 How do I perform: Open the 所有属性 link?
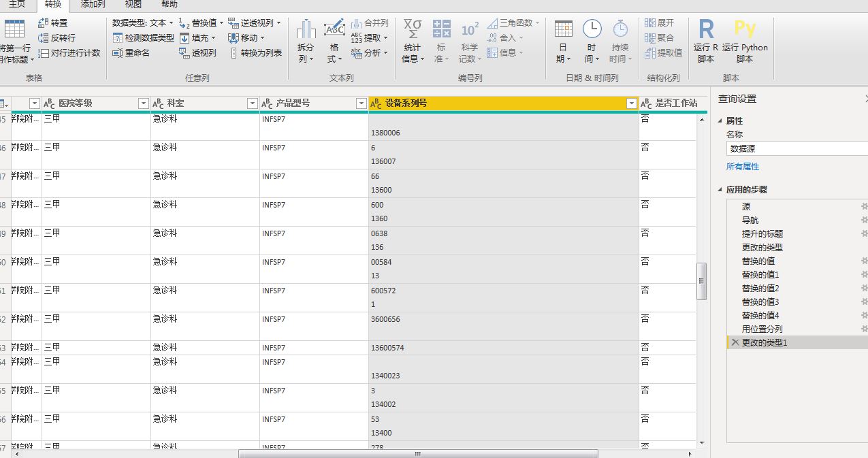click(743, 167)
